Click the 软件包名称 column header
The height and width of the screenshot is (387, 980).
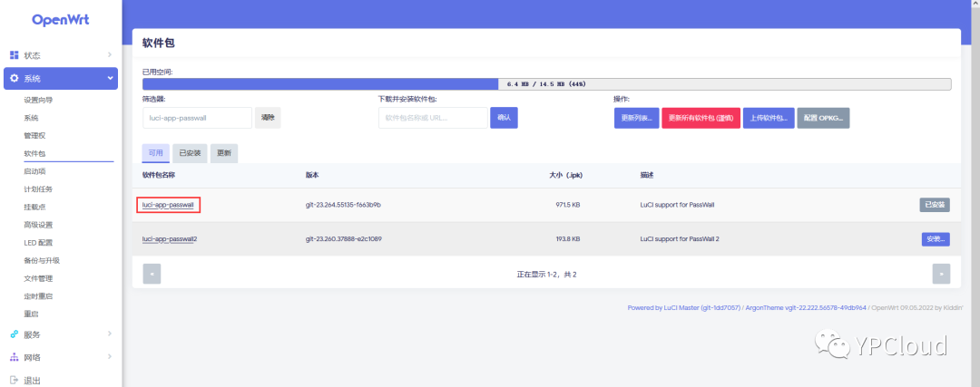[x=159, y=176]
